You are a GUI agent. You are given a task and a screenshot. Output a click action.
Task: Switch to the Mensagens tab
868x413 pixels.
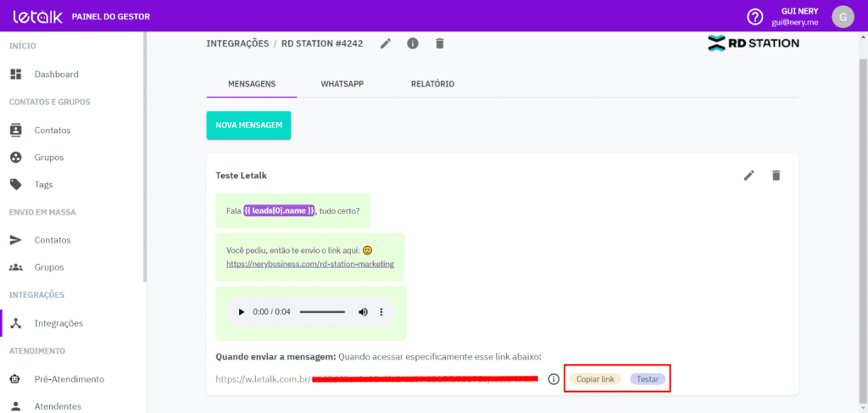pos(252,84)
